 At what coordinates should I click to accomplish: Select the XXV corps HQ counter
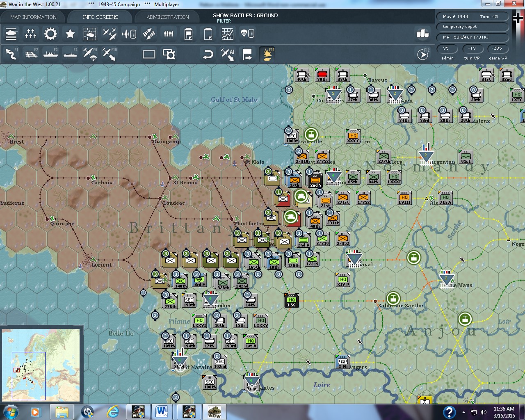(x=353, y=136)
